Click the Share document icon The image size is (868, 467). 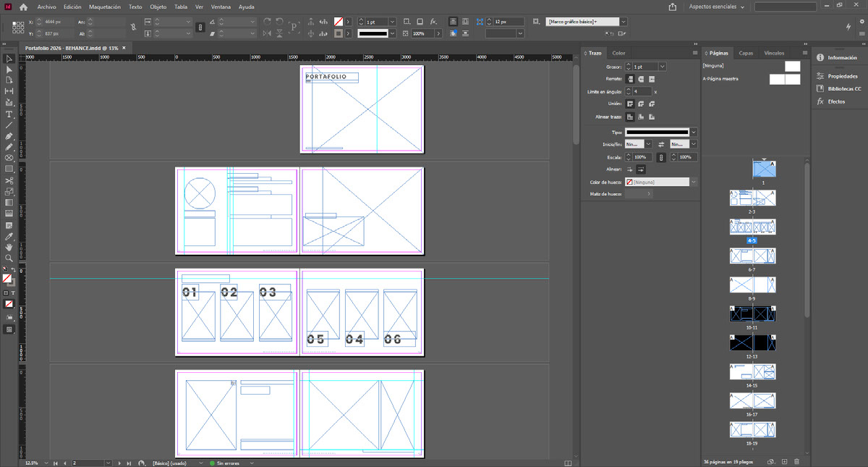pos(672,7)
